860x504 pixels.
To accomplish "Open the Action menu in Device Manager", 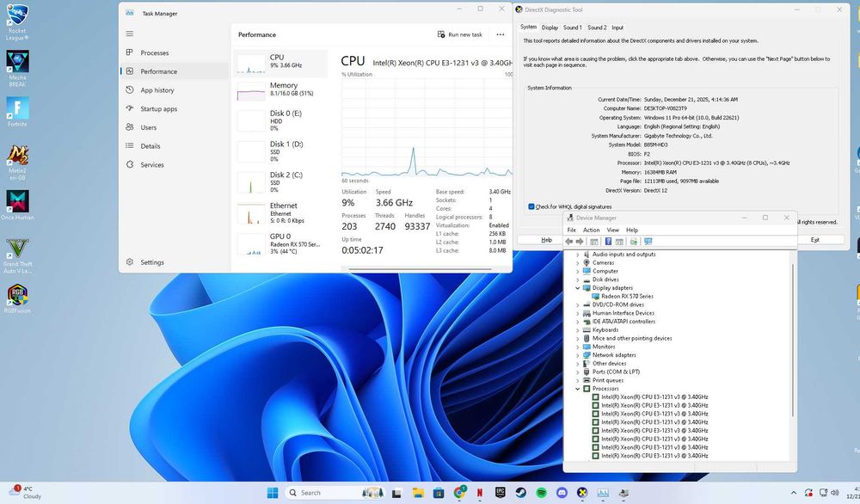I will click(591, 230).
